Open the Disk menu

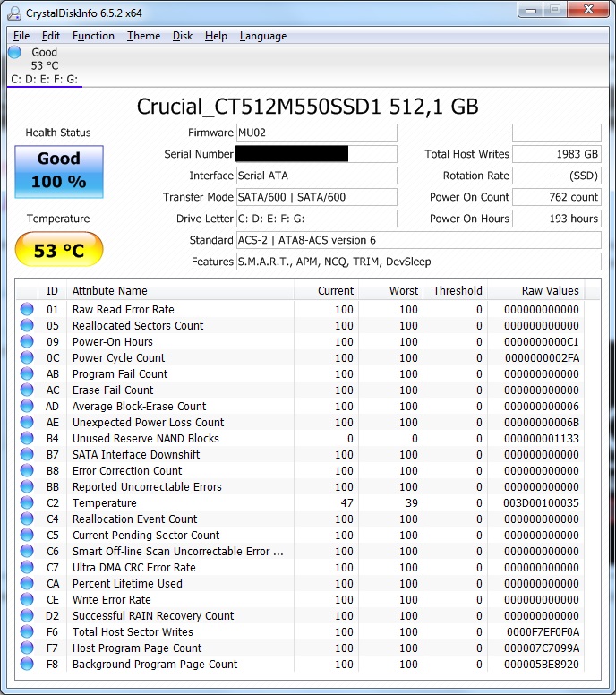pyautogui.click(x=183, y=36)
